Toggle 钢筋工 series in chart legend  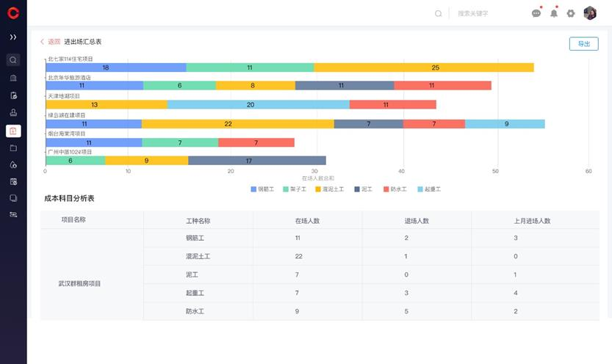click(262, 189)
